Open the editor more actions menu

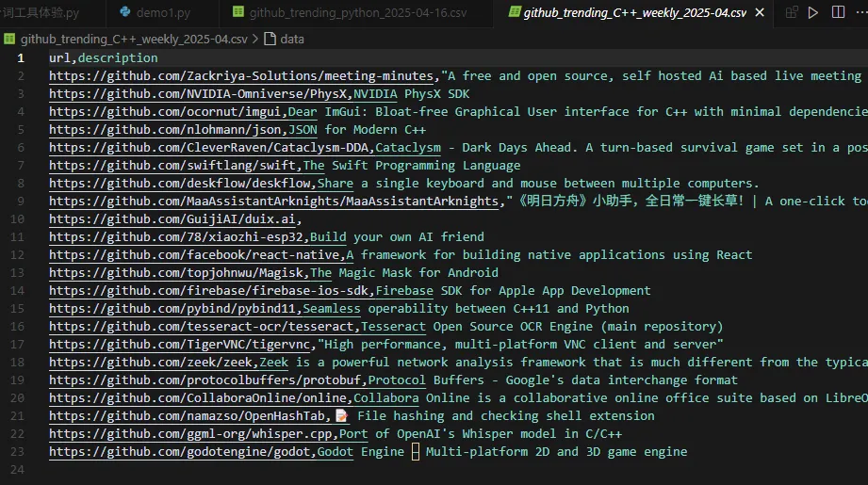[x=862, y=12]
